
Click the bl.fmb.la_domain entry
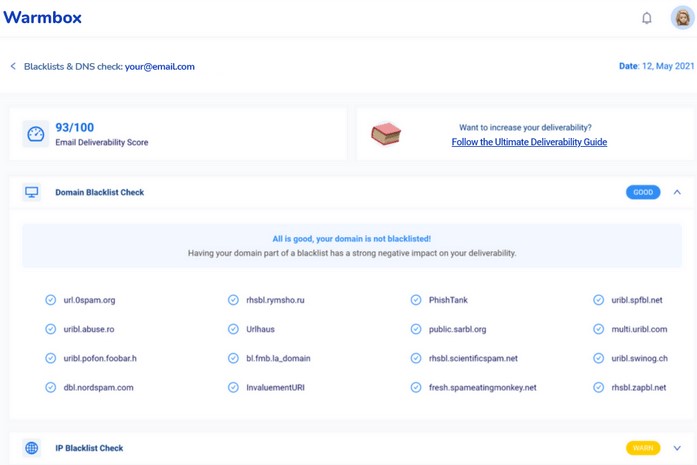pyautogui.click(x=278, y=358)
